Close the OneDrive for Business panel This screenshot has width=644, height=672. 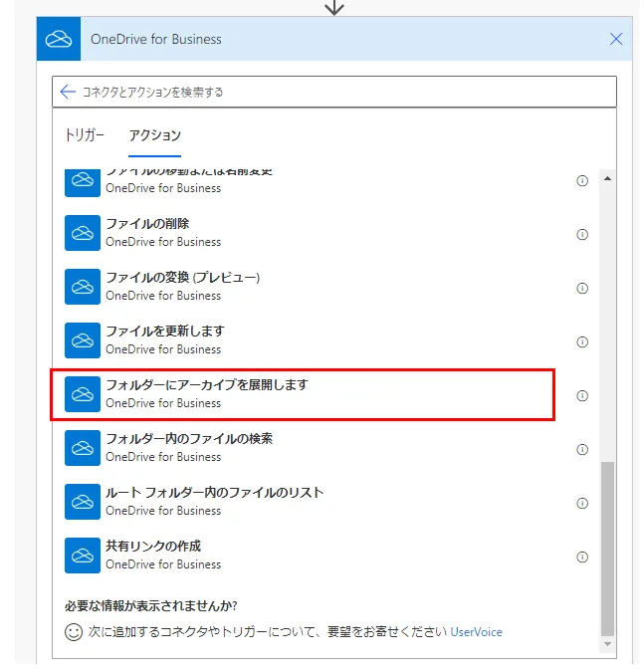tap(616, 39)
